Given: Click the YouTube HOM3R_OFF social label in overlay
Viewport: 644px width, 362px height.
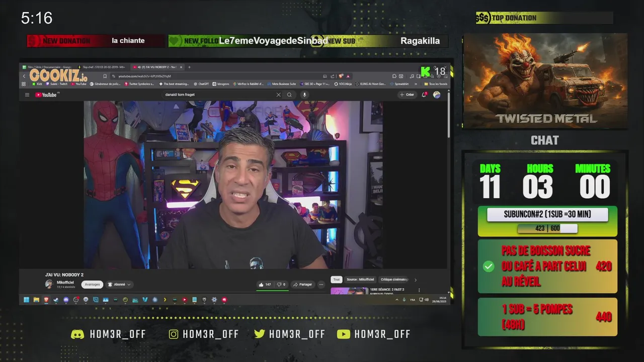Looking at the screenshot, I should [x=374, y=334].
